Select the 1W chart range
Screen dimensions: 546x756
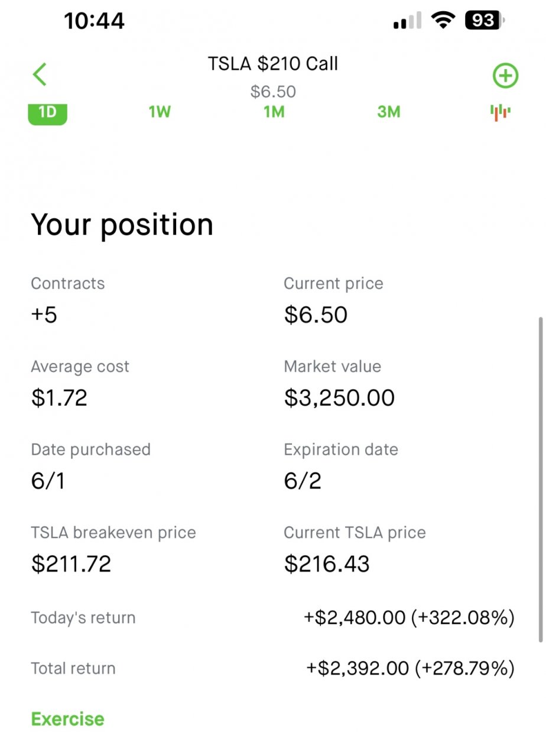point(160,112)
